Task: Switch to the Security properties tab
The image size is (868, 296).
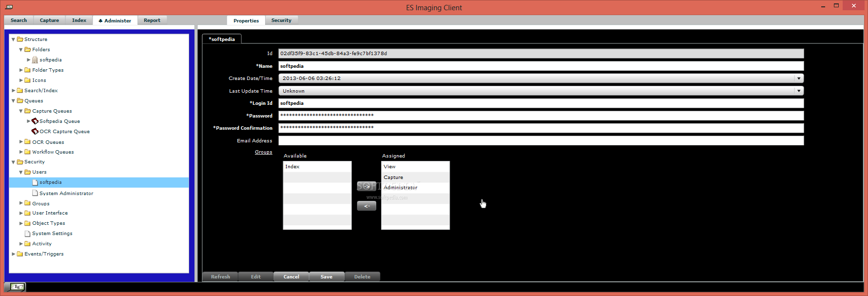Action: [x=281, y=20]
